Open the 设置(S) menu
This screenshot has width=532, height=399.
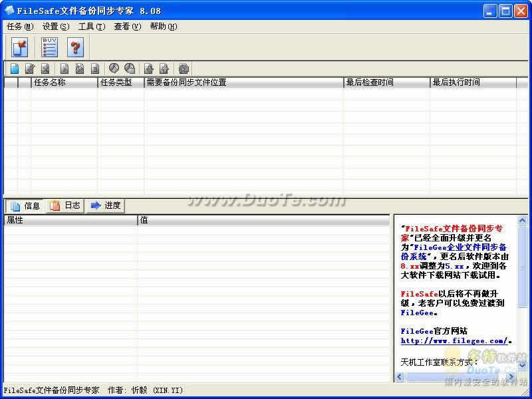[56, 27]
